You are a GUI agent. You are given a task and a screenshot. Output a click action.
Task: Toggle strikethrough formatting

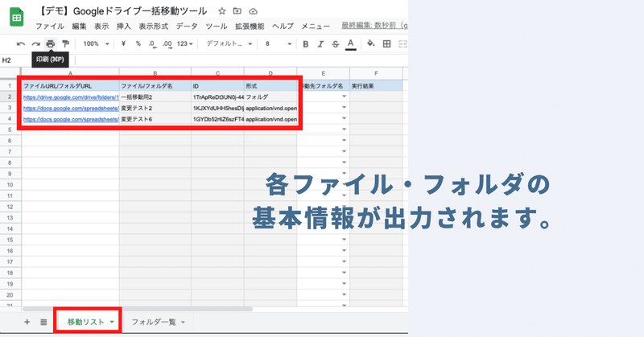pyautogui.click(x=336, y=44)
